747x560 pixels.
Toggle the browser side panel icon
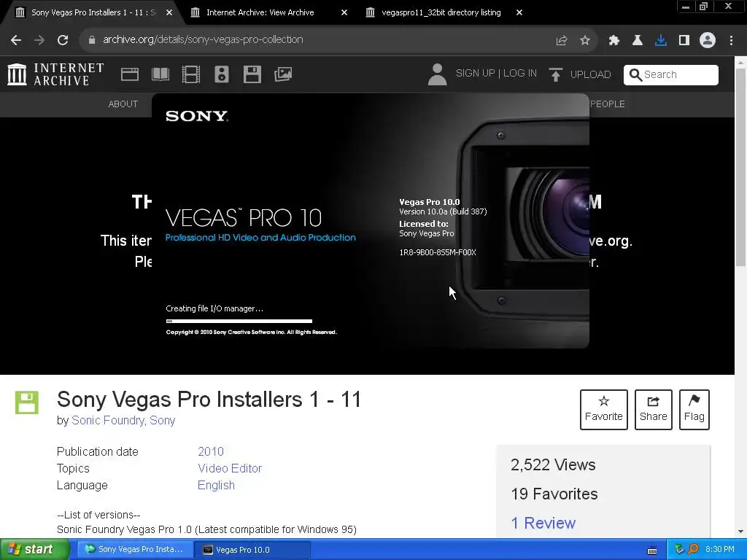coord(684,41)
